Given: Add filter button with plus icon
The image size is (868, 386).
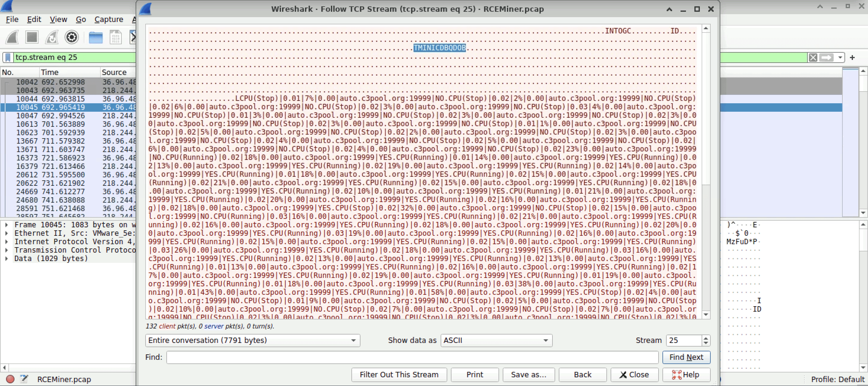Looking at the screenshot, I should pyautogui.click(x=852, y=58).
